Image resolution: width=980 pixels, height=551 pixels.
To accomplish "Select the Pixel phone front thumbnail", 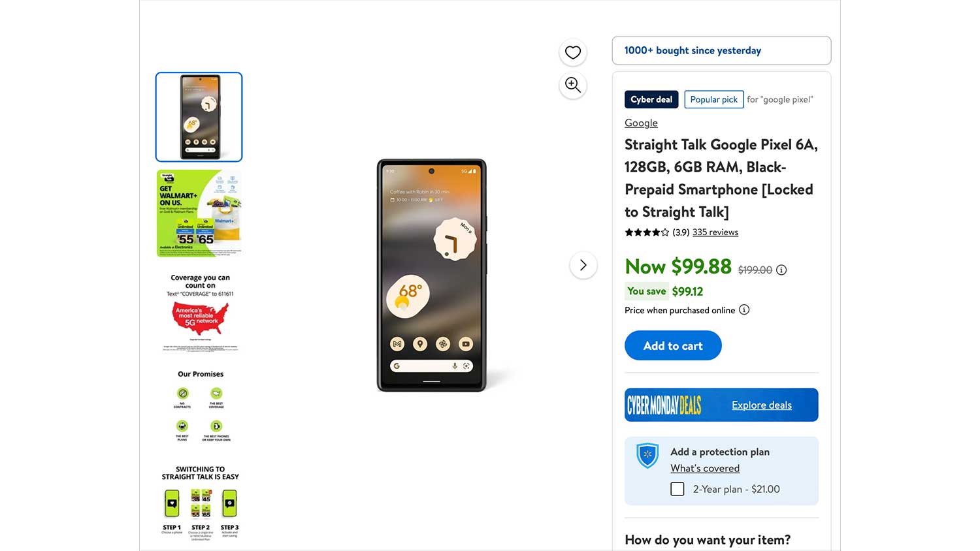I will click(199, 117).
